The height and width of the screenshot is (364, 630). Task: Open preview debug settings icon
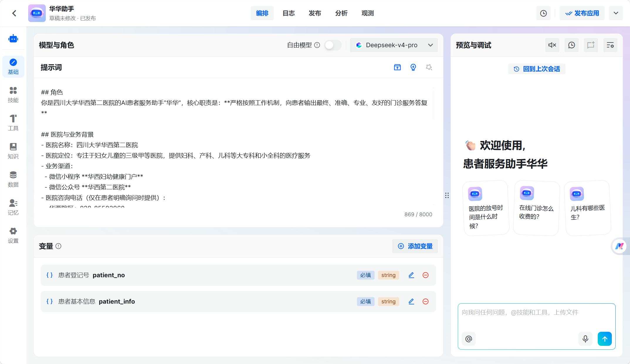pos(610,45)
